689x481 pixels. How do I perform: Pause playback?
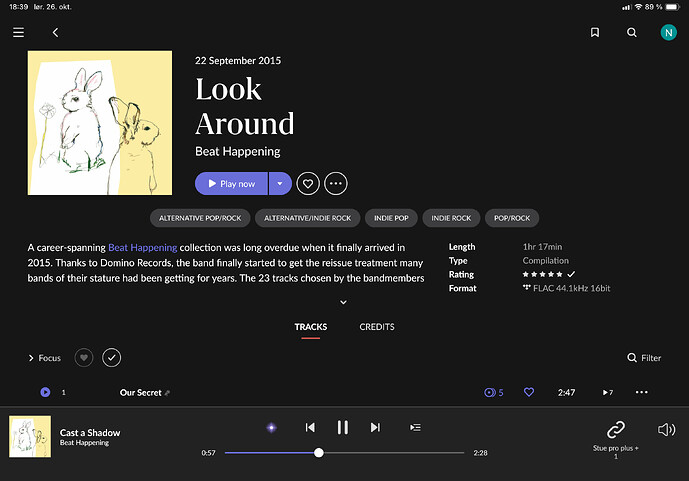pos(343,427)
